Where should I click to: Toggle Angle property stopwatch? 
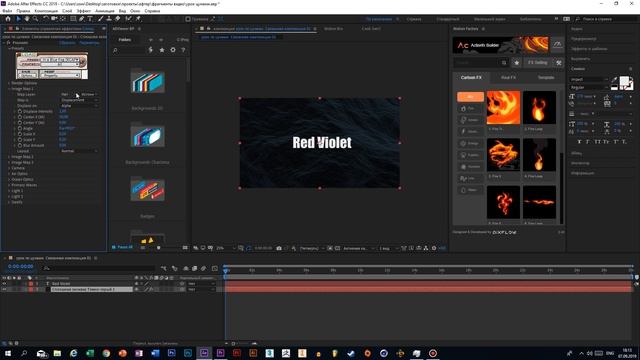click(x=20, y=128)
